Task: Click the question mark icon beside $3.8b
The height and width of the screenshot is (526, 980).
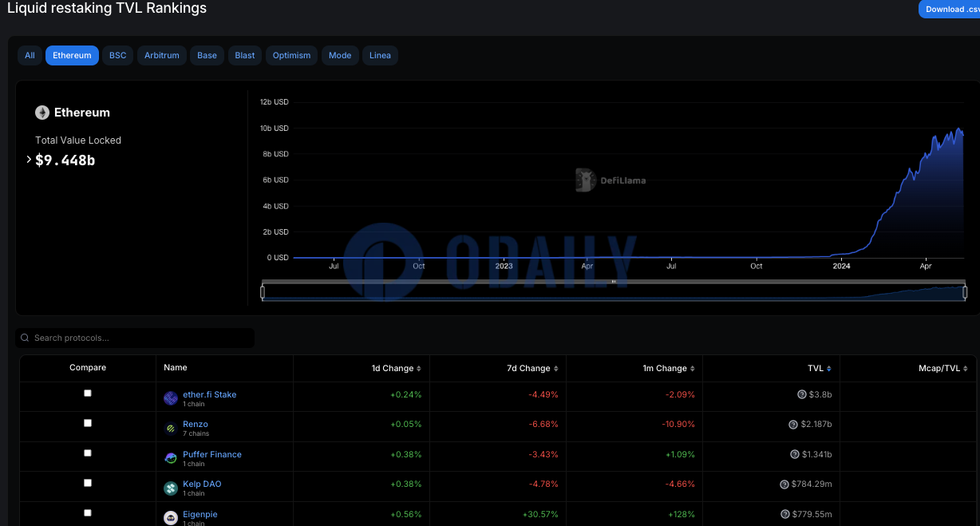Action: point(801,394)
